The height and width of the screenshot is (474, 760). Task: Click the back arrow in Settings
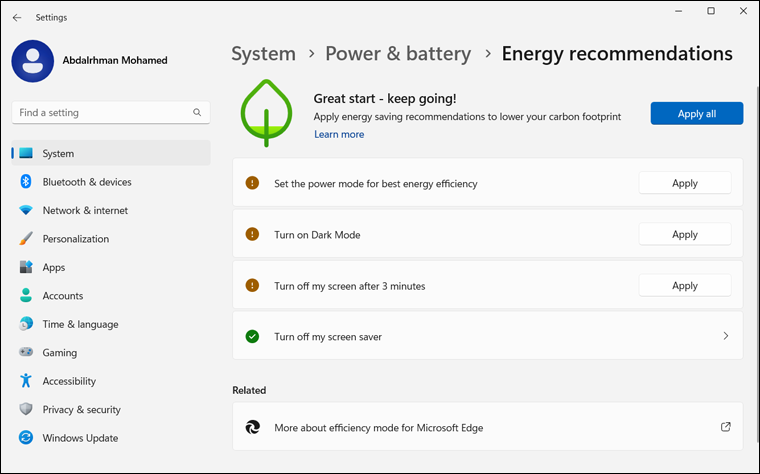click(x=17, y=17)
